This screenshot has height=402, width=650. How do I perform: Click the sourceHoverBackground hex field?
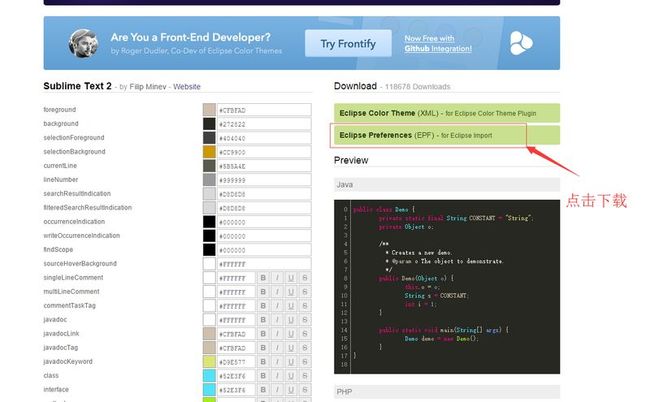[x=264, y=264]
